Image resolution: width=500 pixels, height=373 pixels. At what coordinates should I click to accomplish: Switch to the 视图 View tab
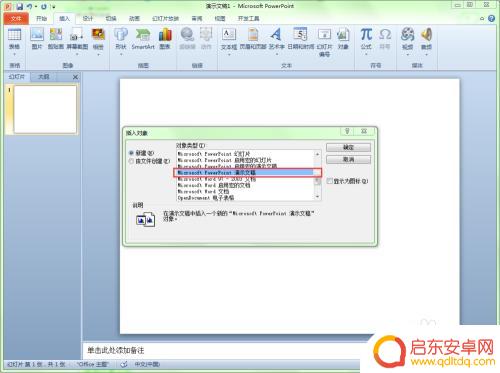click(x=220, y=18)
